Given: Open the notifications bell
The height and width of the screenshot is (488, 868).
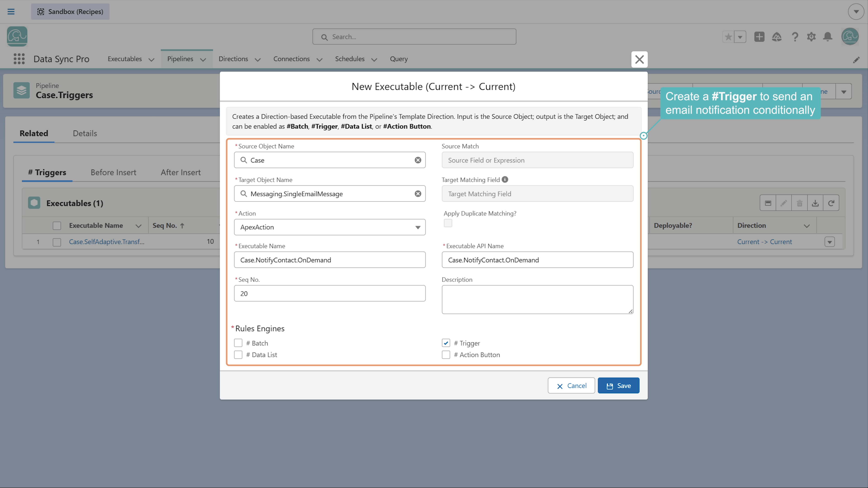Looking at the screenshot, I should coord(828,37).
